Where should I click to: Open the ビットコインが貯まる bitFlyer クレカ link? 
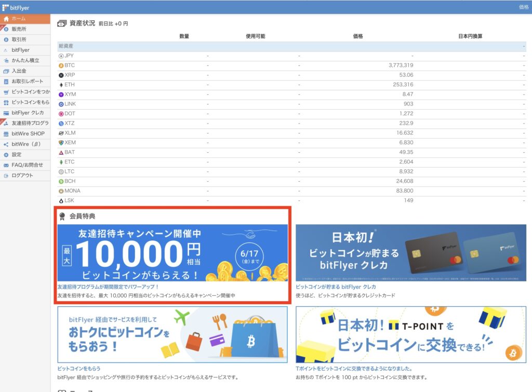(x=336, y=287)
